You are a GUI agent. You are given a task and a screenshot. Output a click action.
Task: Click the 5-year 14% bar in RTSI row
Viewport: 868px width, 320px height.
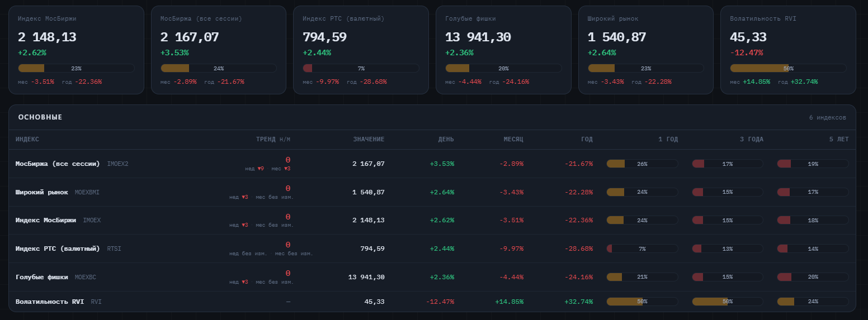813,249
